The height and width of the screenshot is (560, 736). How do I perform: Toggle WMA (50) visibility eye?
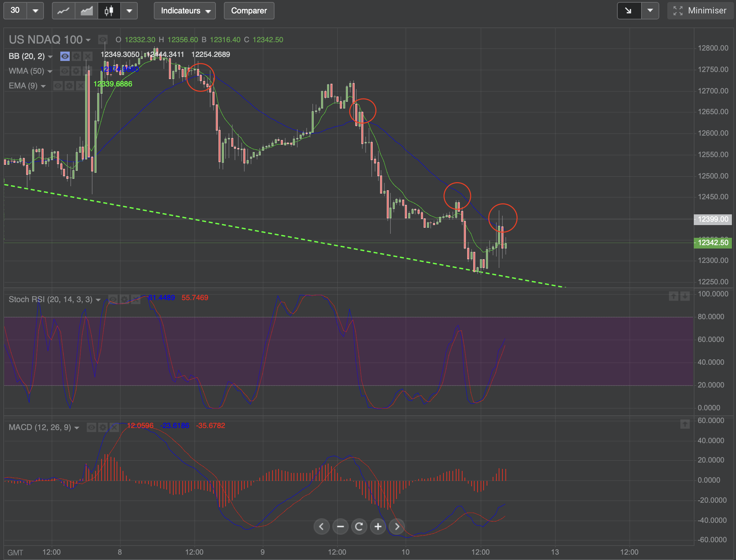click(x=65, y=71)
